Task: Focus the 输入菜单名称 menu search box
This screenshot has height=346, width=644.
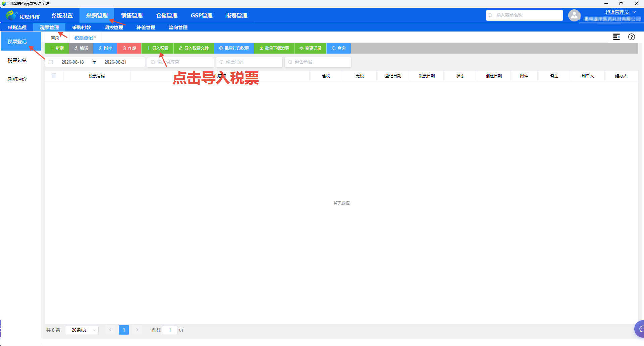Action: pos(525,15)
